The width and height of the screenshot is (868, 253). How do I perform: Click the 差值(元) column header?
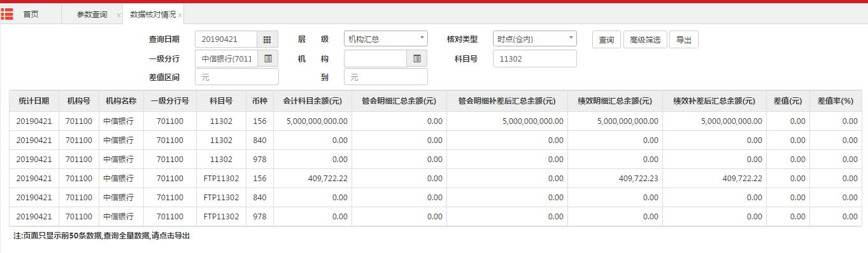click(x=788, y=101)
